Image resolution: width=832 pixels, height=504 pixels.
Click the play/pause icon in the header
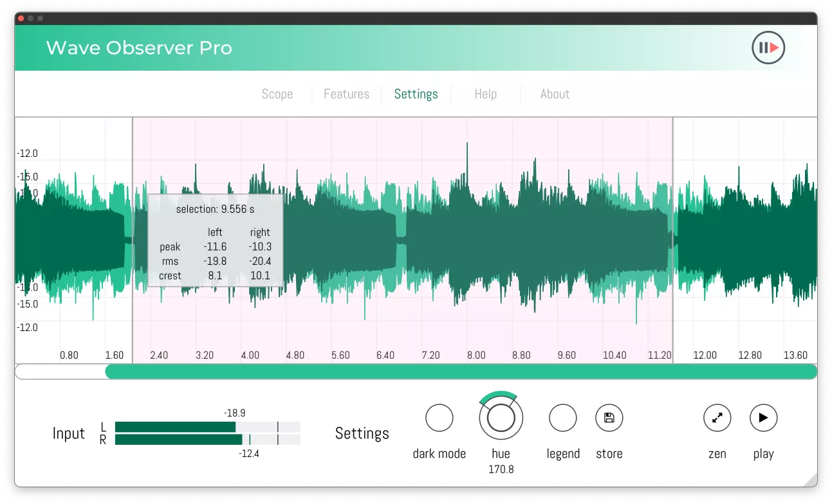point(768,48)
